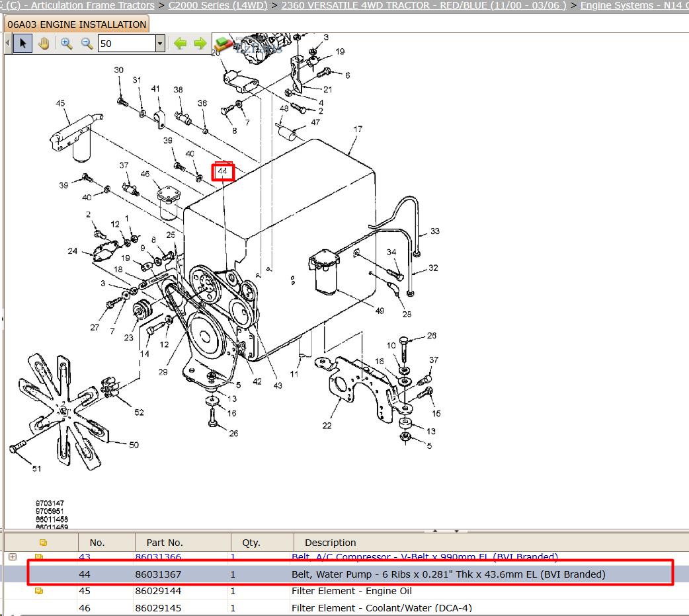Click callout 41 in the diagram
The width and height of the screenshot is (689, 616).
155,89
